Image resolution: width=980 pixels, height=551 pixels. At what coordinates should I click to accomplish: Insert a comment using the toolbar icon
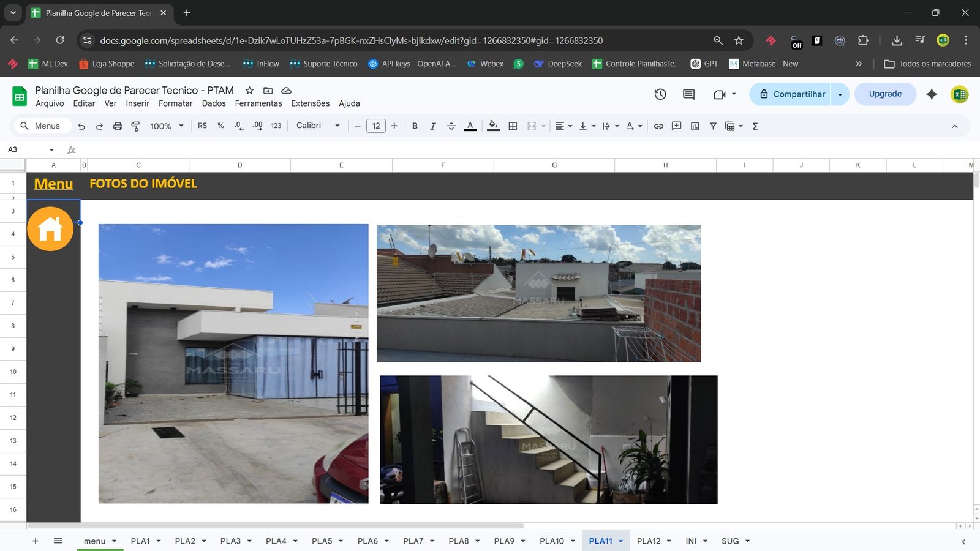(676, 126)
